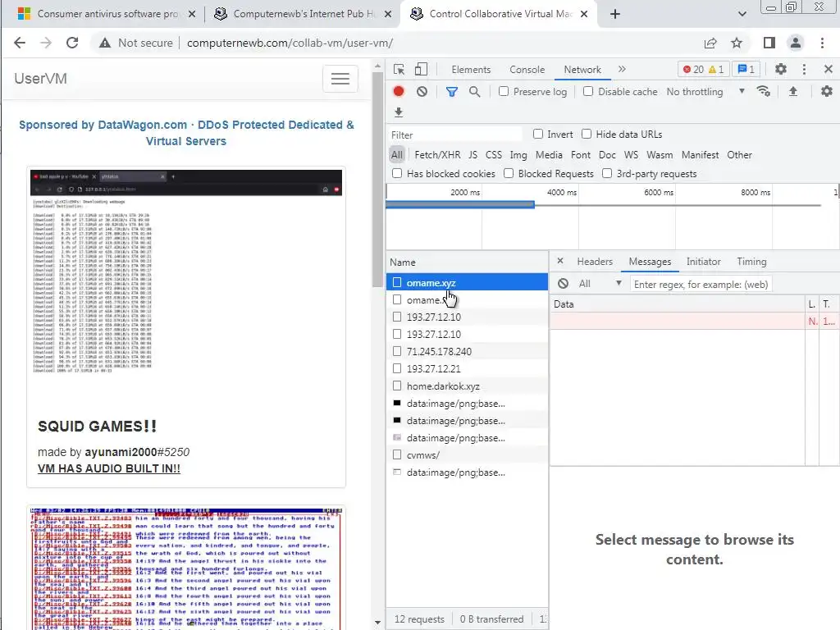Open the new tab plus button
840x630 pixels.
click(x=615, y=14)
